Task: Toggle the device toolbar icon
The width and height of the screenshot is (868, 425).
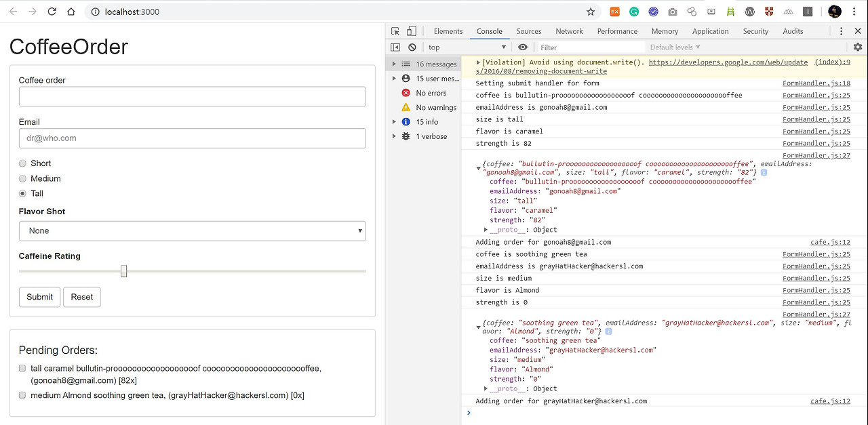Action: click(x=411, y=31)
